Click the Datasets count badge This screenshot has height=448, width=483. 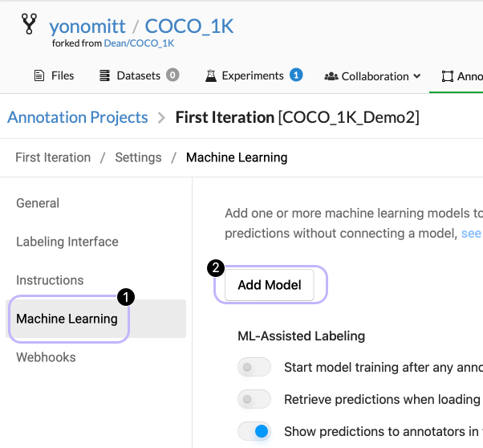click(172, 75)
